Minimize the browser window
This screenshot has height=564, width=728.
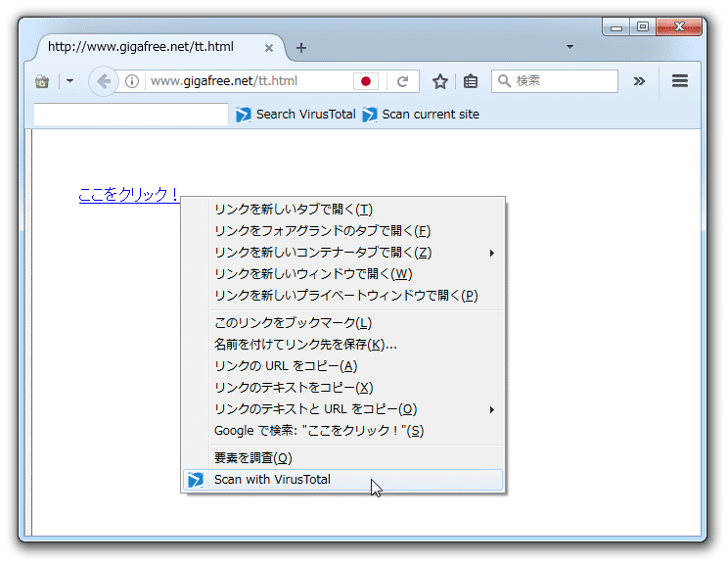coord(616,27)
